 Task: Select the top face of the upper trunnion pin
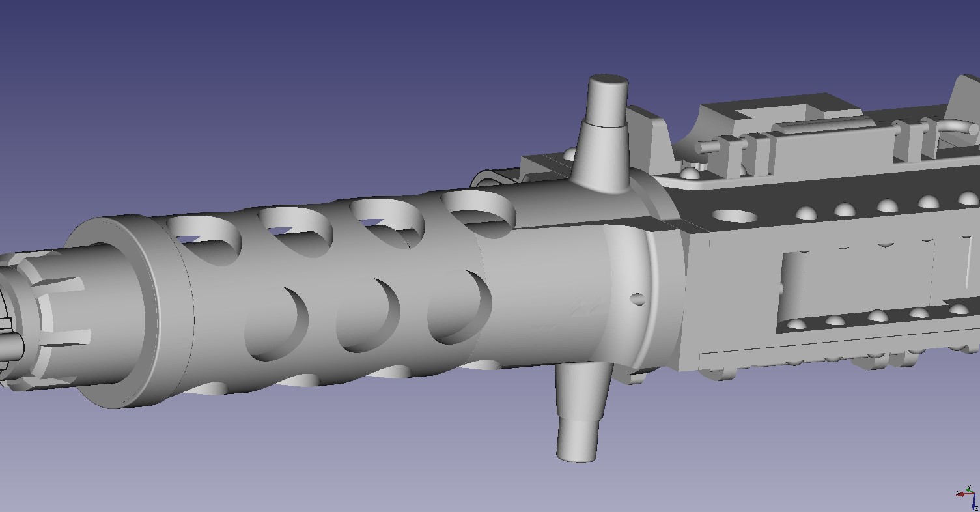point(608,81)
